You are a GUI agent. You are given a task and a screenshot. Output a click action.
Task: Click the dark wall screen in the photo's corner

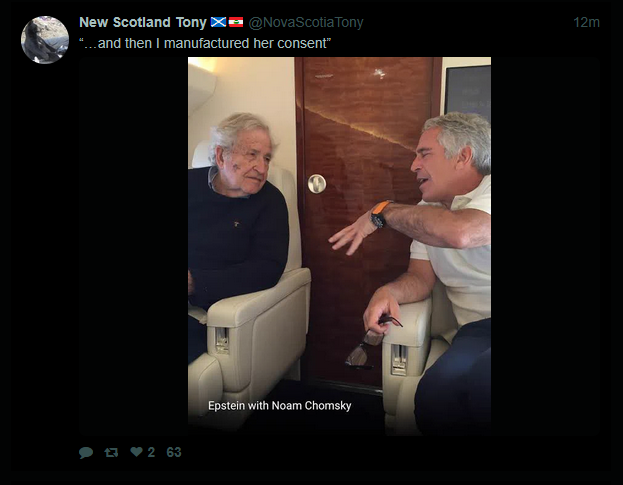[468, 91]
